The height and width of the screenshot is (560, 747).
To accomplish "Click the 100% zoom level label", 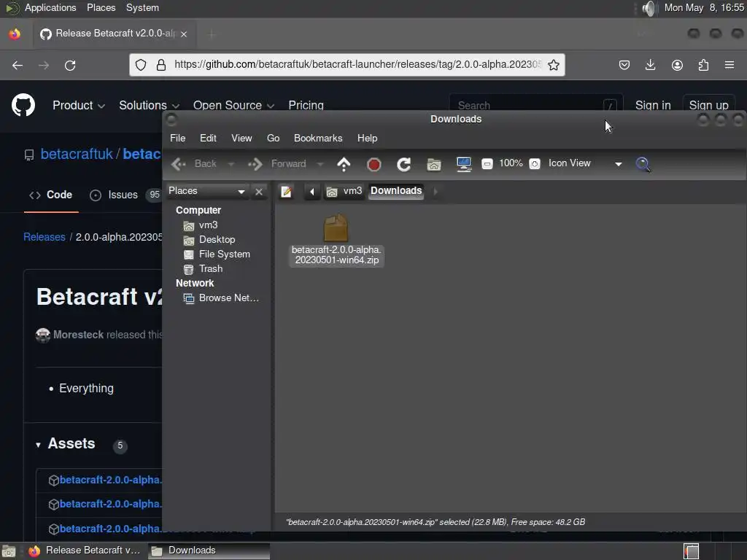I will (x=511, y=163).
